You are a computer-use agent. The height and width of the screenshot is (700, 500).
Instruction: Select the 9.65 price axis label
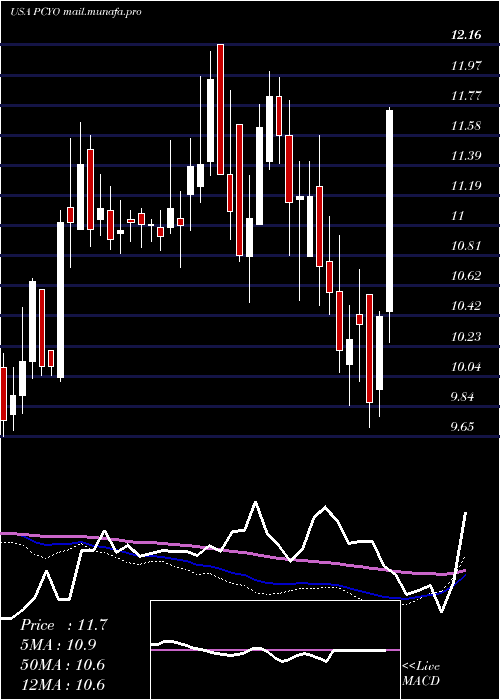(x=462, y=427)
